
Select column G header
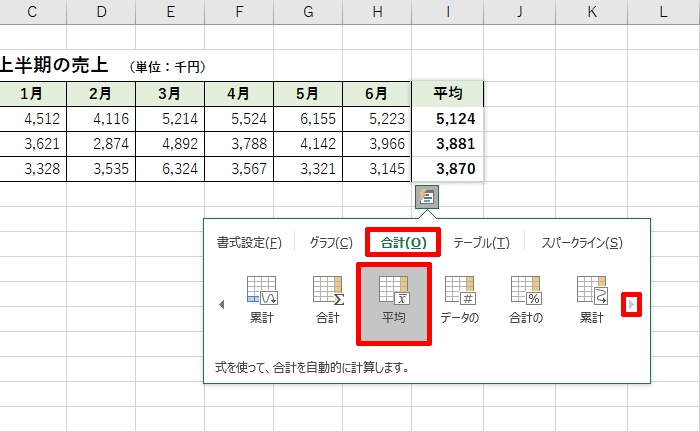click(308, 12)
